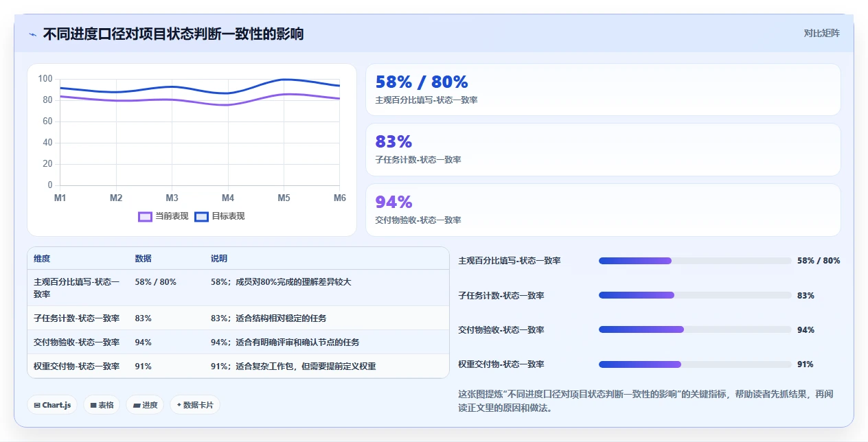This screenshot has width=868, height=442.
Task: Click the 进度 tag chip
Action: pos(145,405)
